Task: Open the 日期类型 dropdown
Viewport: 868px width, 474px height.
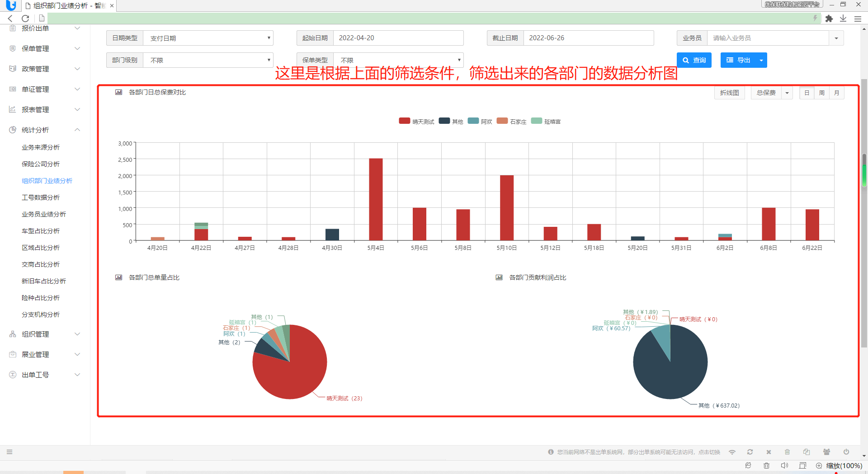Action: (208, 38)
